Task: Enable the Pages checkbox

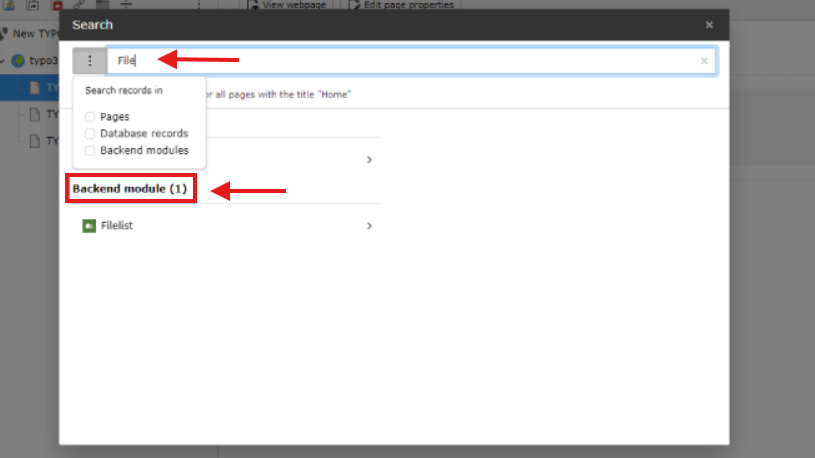Action: pyautogui.click(x=90, y=116)
